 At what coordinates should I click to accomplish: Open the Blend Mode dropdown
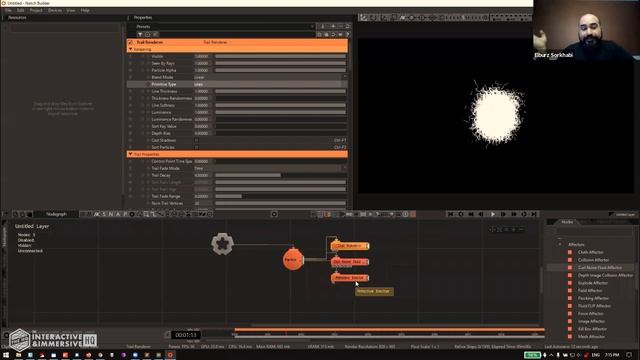pos(270,77)
